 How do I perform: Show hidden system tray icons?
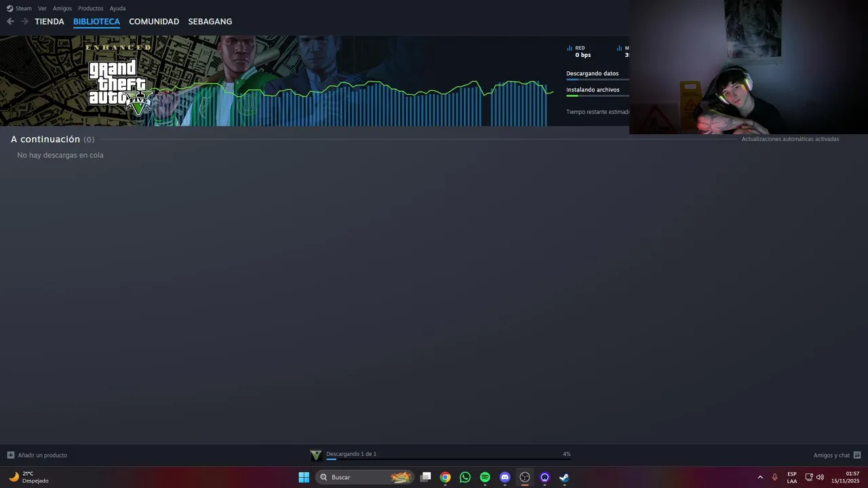pos(760,477)
